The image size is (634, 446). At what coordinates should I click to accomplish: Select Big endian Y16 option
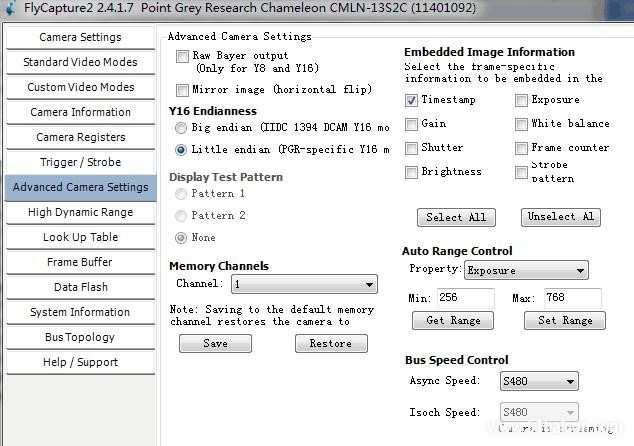click(181, 128)
